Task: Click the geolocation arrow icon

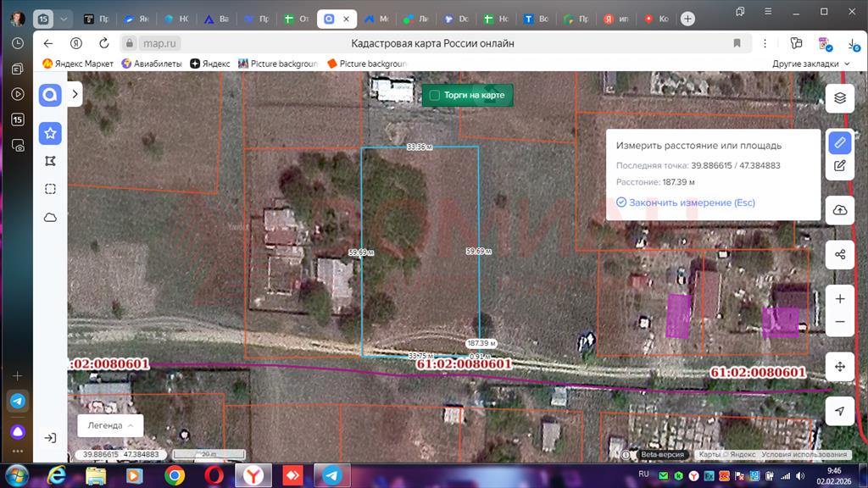Action: click(x=839, y=411)
